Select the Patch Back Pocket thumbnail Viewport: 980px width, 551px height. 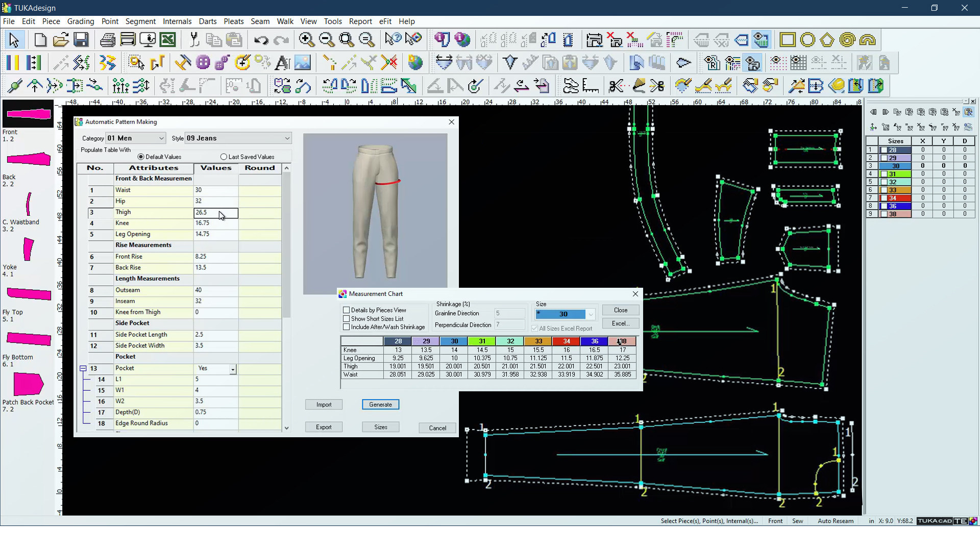[x=28, y=385]
